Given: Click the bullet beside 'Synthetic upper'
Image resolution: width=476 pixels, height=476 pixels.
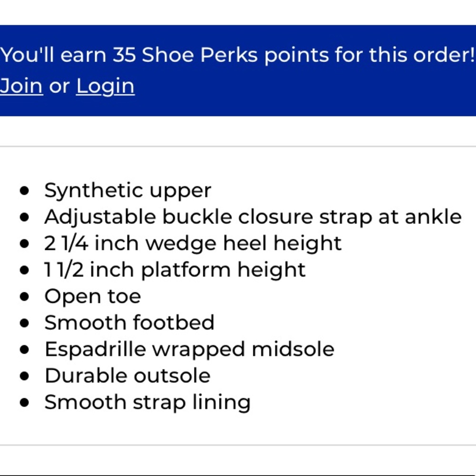Looking at the screenshot, I should pyautogui.click(x=24, y=191).
